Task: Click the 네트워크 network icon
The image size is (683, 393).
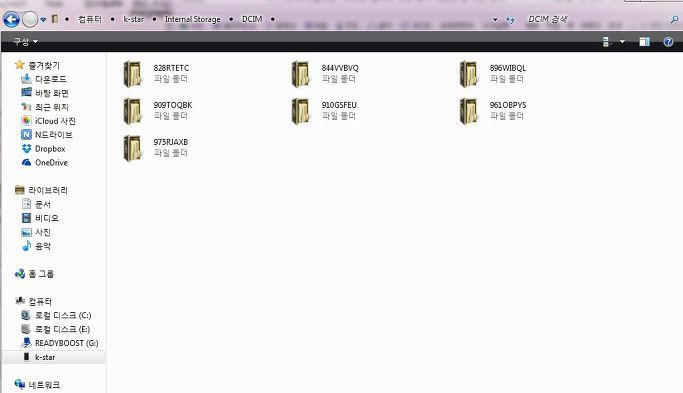Action: tap(20, 384)
